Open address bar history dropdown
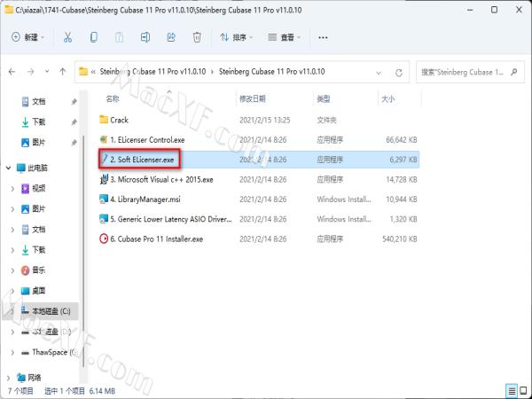The height and width of the screenshot is (399, 532). (379, 73)
